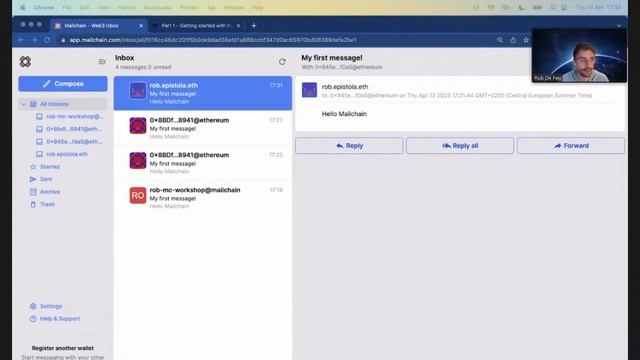This screenshot has height=360, width=640.
Task: Close the Part 1 Getting started tab
Action: 238,26
